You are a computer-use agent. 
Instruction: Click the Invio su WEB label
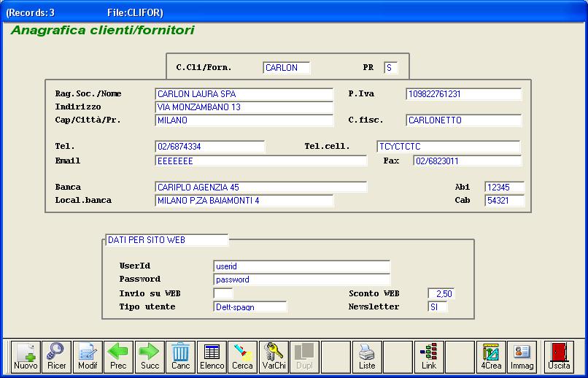pyautogui.click(x=150, y=293)
